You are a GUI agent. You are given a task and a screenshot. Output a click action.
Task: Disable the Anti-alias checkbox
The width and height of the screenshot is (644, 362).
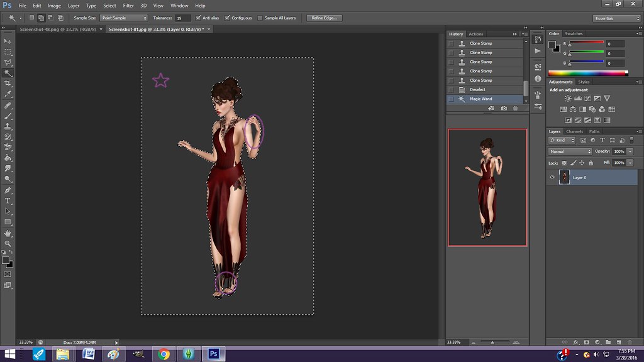[x=199, y=18]
